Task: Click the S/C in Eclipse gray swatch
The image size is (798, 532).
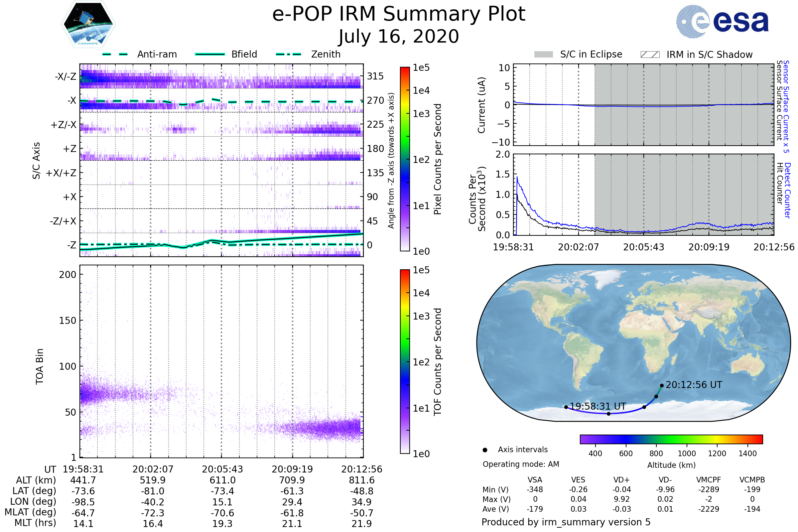Action: click(x=543, y=54)
